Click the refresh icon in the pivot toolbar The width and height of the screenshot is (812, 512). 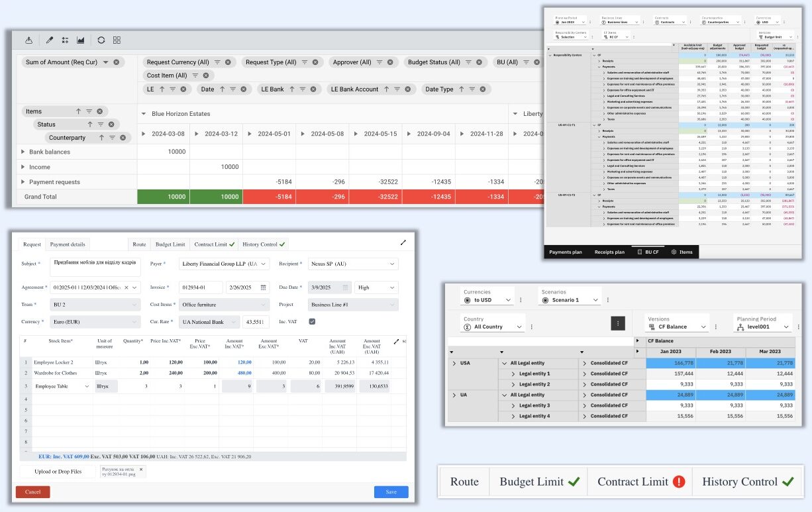[101, 40]
